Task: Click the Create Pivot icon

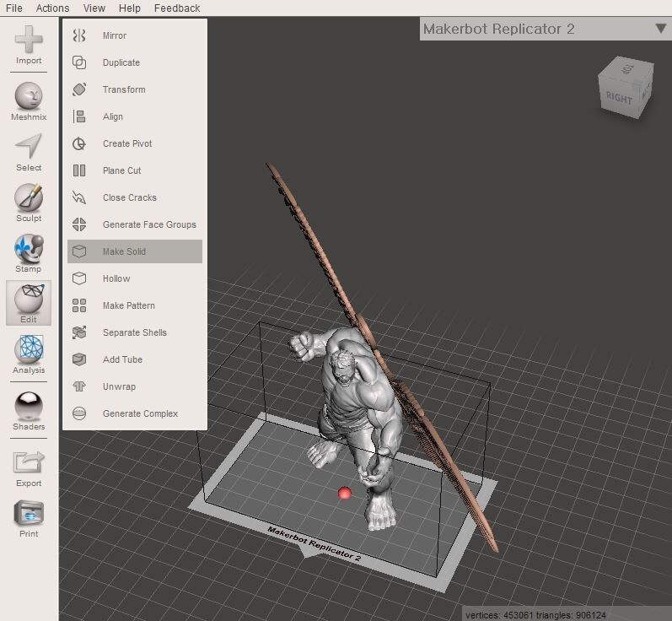Action: tap(79, 143)
